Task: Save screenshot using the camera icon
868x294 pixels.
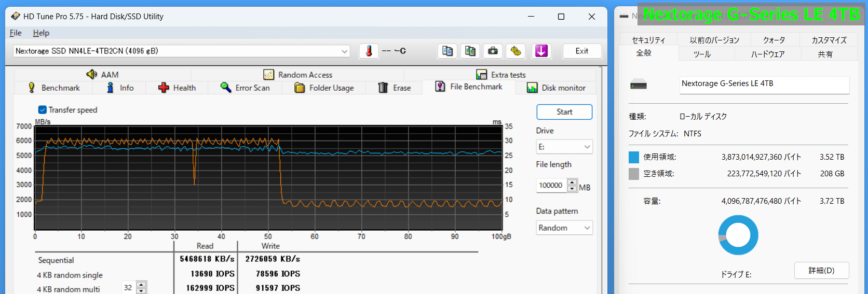Action: [493, 51]
